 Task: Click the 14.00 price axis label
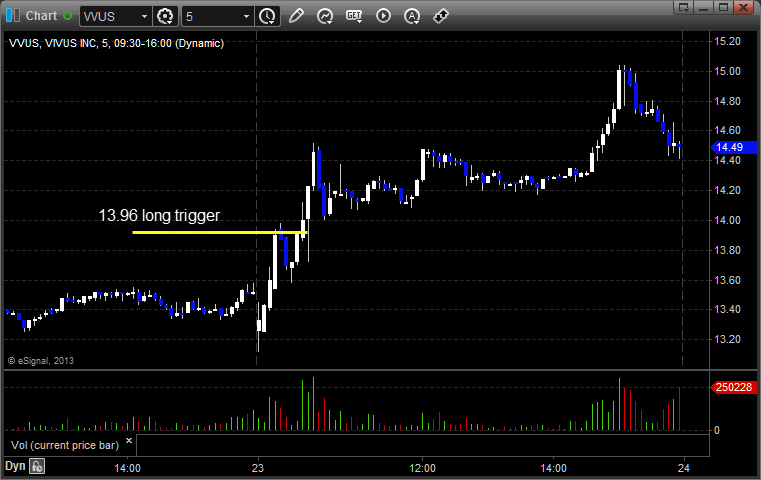(728, 220)
